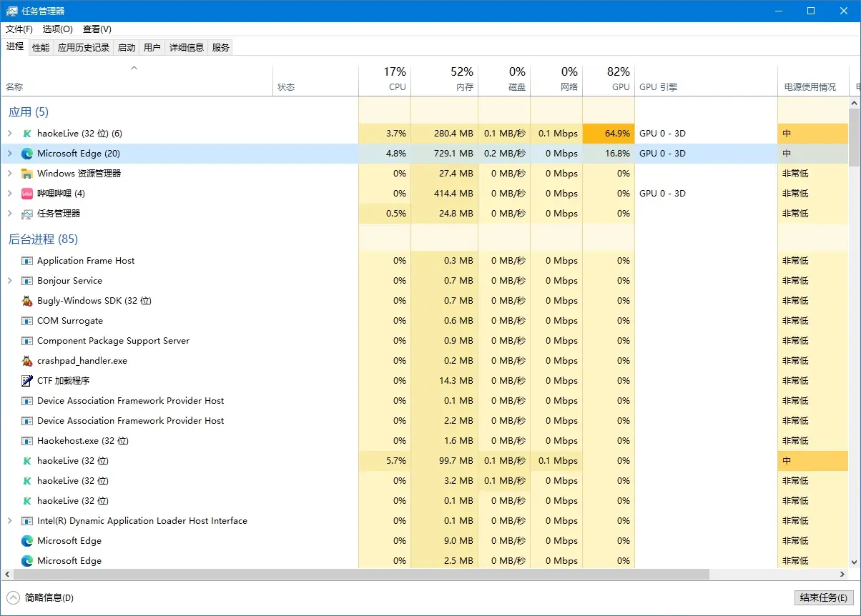The image size is (861, 616).
Task: Click icon of Microsoft Edge using 9.0 MB
Action: 27,541
